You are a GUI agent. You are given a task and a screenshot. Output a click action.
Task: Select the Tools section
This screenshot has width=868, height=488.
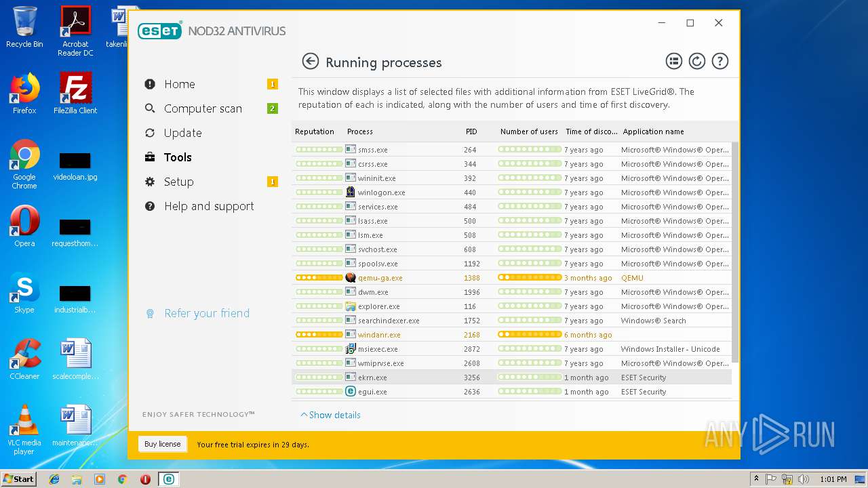tap(178, 157)
